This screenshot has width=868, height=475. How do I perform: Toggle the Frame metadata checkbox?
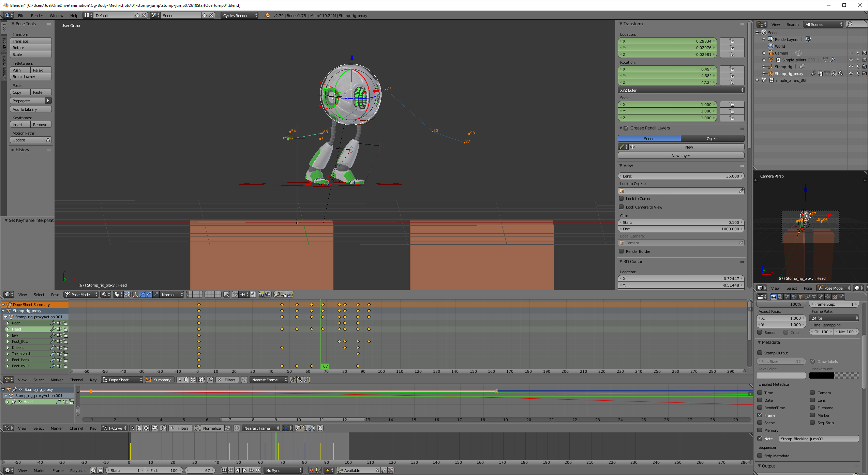click(x=760, y=415)
